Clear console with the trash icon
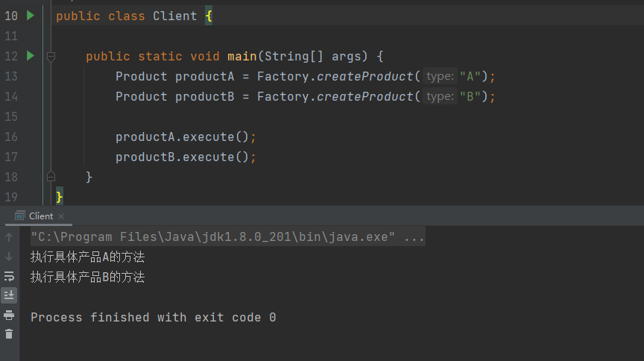The width and height of the screenshot is (644, 361). pos(9,334)
